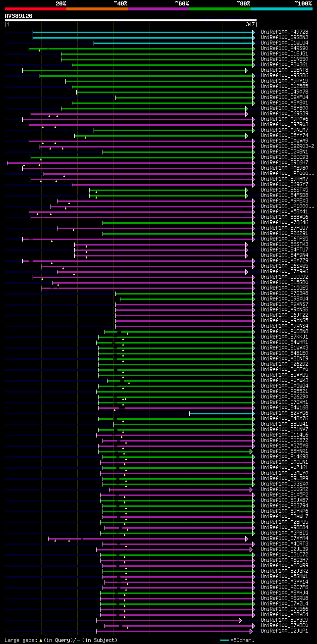Select label UniRef100_B6STX5
Viewport: 317px width, 644px height.
[284, 190]
